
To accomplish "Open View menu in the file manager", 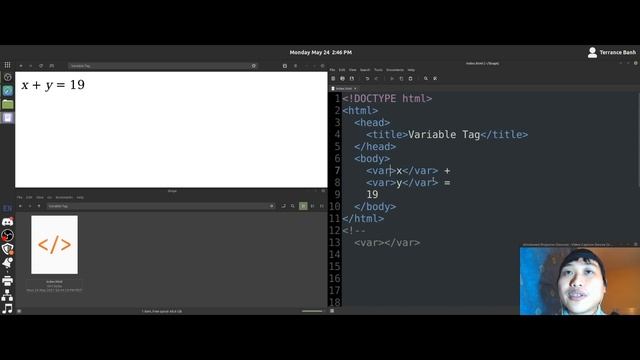I will coord(40,197).
